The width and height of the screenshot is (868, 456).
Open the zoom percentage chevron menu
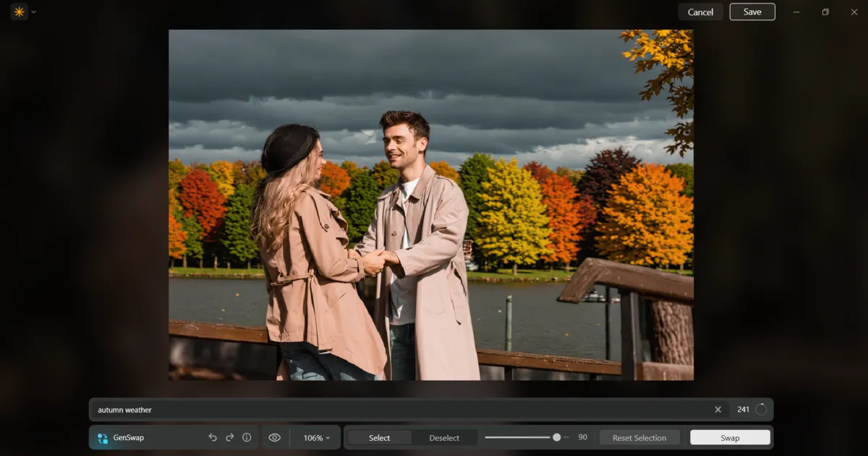tap(329, 437)
